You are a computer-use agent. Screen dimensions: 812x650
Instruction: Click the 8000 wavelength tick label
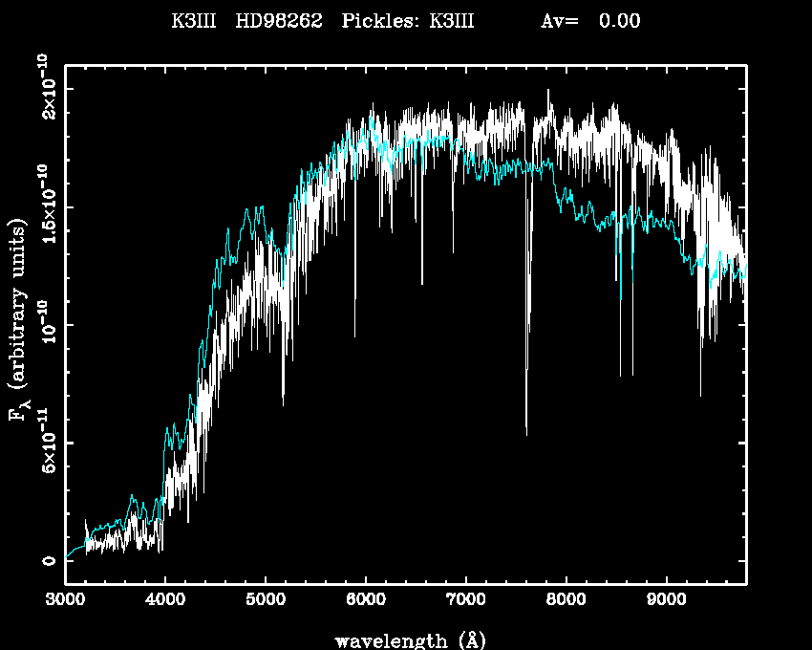pyautogui.click(x=566, y=602)
